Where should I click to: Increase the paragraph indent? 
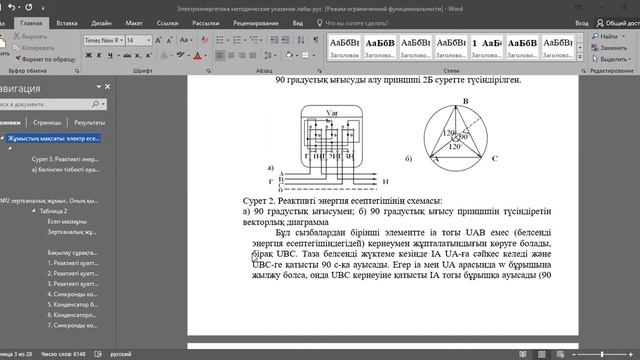(x=285, y=40)
